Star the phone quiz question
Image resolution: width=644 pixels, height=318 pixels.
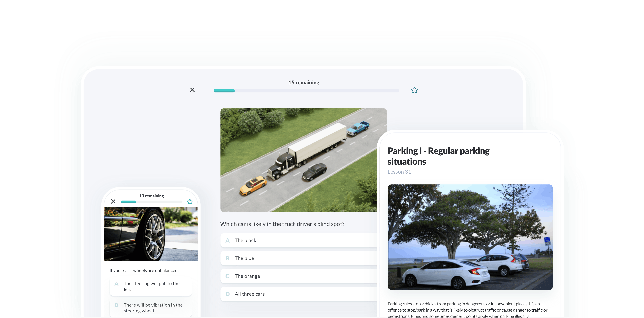pos(190,202)
